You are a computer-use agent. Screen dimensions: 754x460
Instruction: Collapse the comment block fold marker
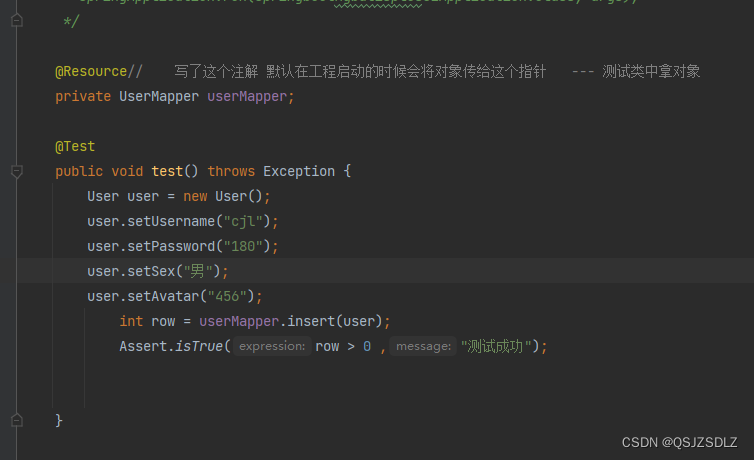click(x=17, y=21)
